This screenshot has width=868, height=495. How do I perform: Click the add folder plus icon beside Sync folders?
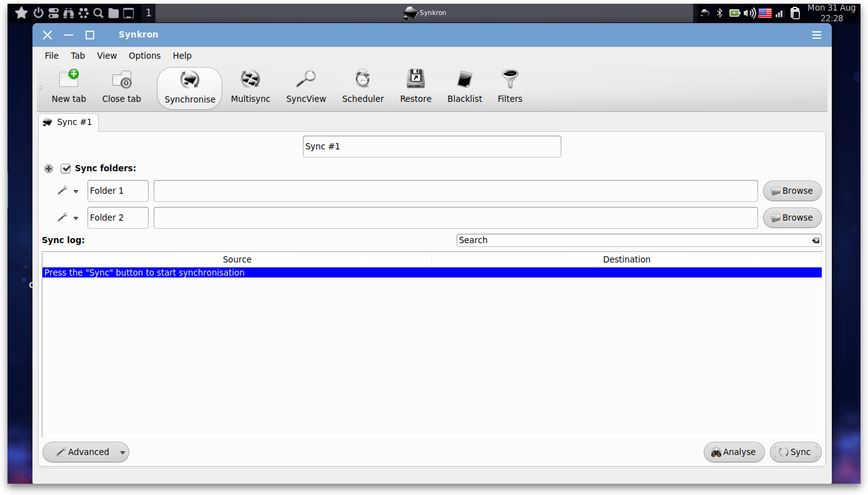coord(49,169)
